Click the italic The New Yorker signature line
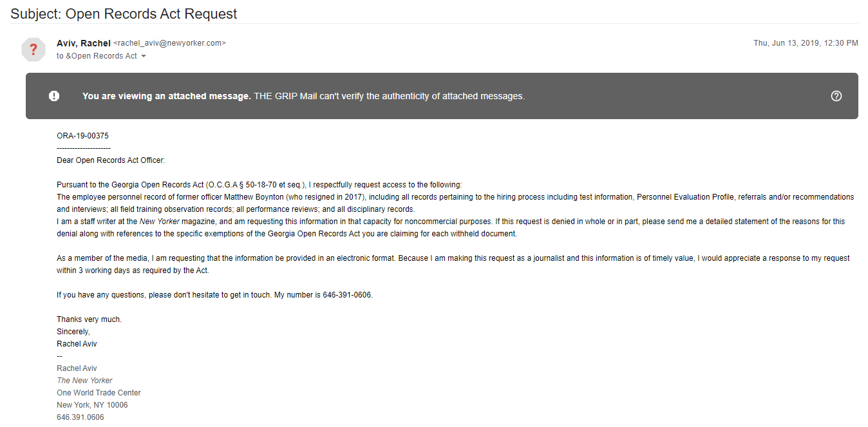 click(84, 381)
